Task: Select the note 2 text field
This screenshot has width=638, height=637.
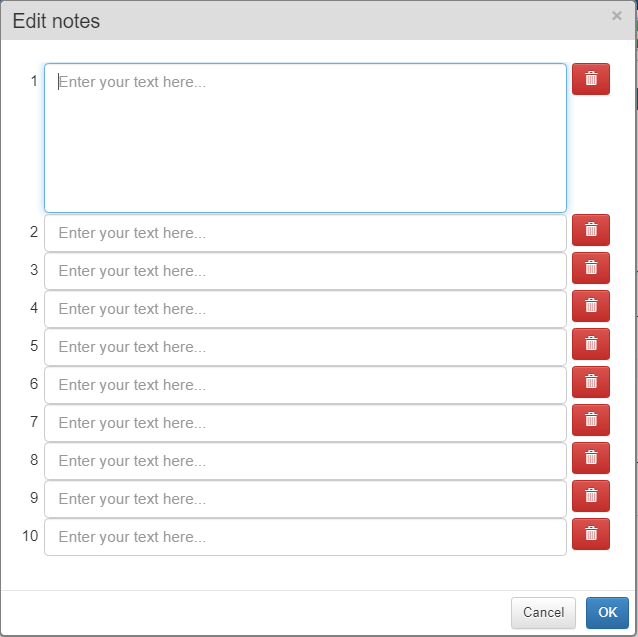Action: [x=305, y=233]
